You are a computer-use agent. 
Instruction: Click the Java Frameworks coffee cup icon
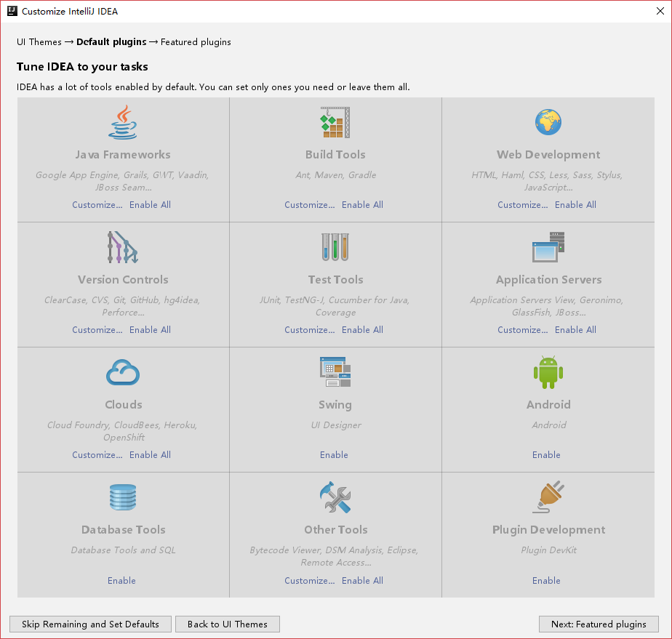pos(123,122)
